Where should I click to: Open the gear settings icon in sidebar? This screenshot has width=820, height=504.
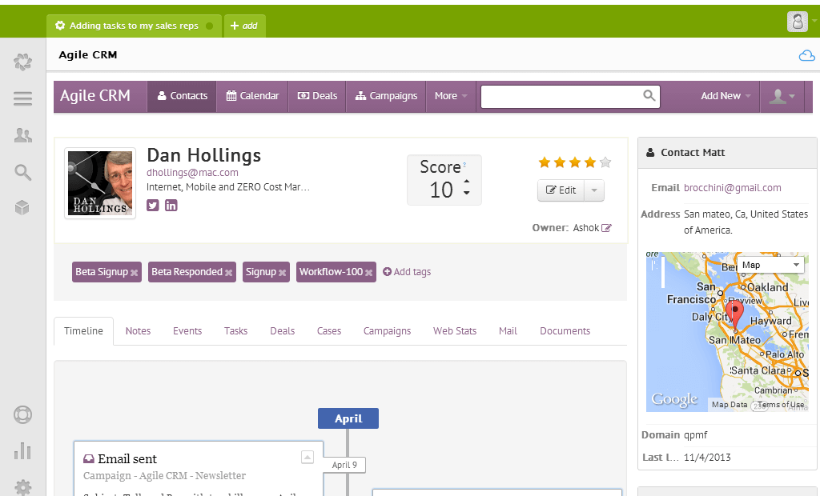tap(22, 487)
